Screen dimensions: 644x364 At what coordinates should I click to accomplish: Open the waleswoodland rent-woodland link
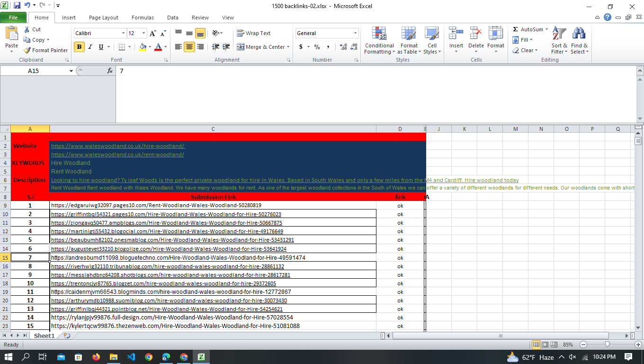[117, 155]
